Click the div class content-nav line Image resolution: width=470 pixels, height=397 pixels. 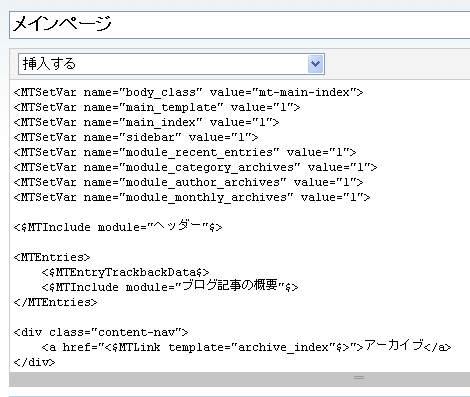[x=101, y=332]
